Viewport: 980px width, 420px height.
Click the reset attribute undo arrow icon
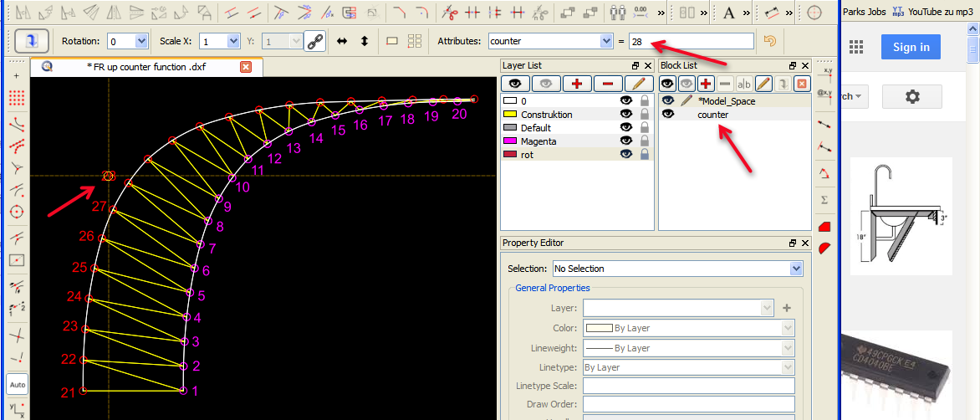point(770,41)
